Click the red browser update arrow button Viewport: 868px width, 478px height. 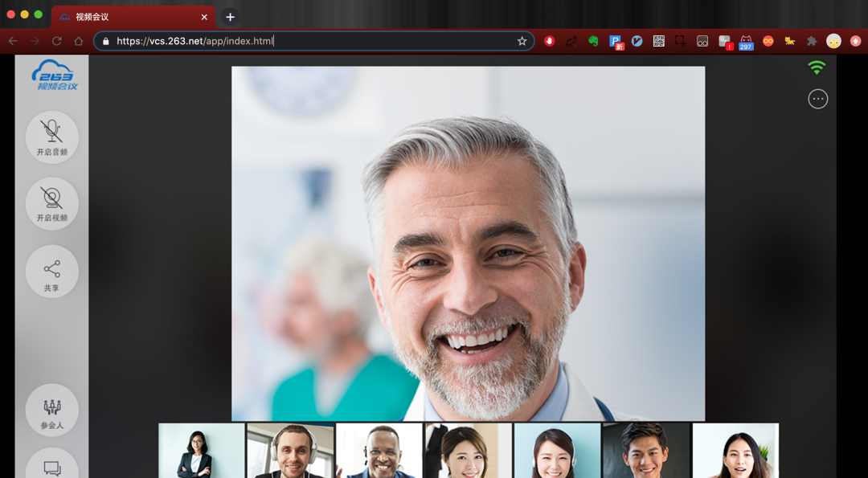click(x=855, y=41)
